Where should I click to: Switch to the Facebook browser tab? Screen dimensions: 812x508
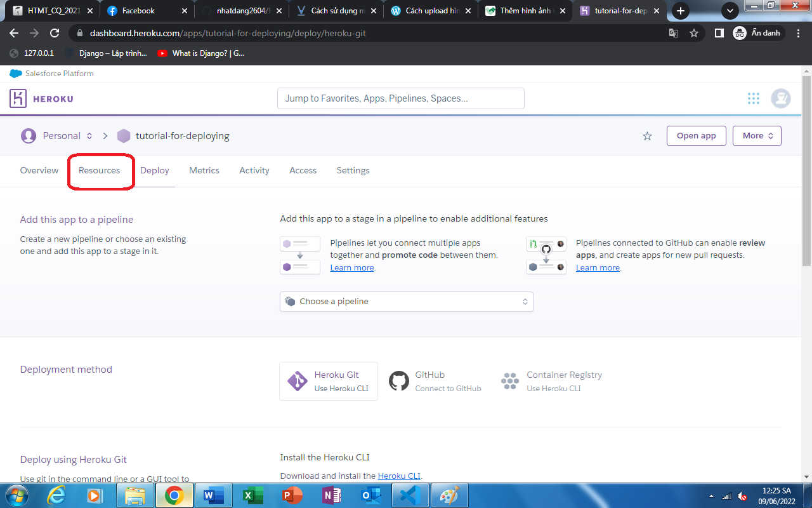coord(147,11)
